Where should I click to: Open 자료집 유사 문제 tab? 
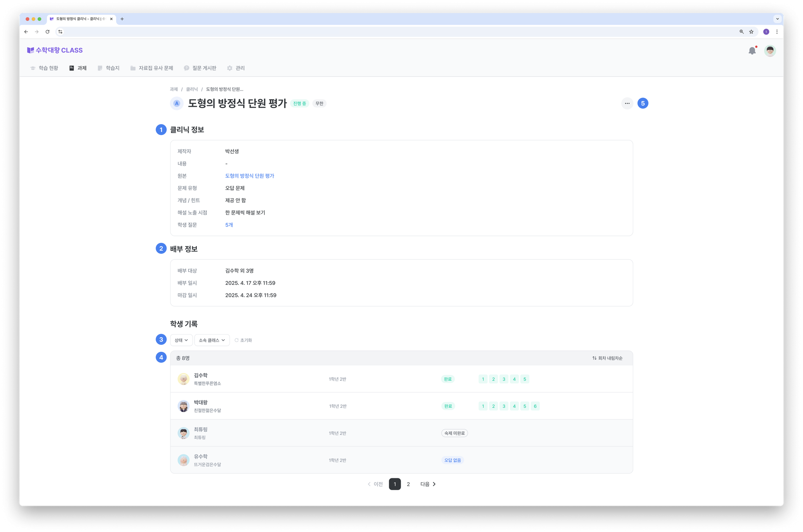tap(152, 68)
